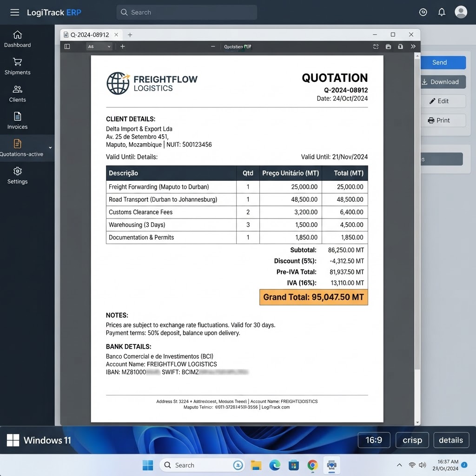Image resolution: width=476 pixels, height=476 pixels.
Task: Click the delete icon in viewer toolbar
Action: 400,46
